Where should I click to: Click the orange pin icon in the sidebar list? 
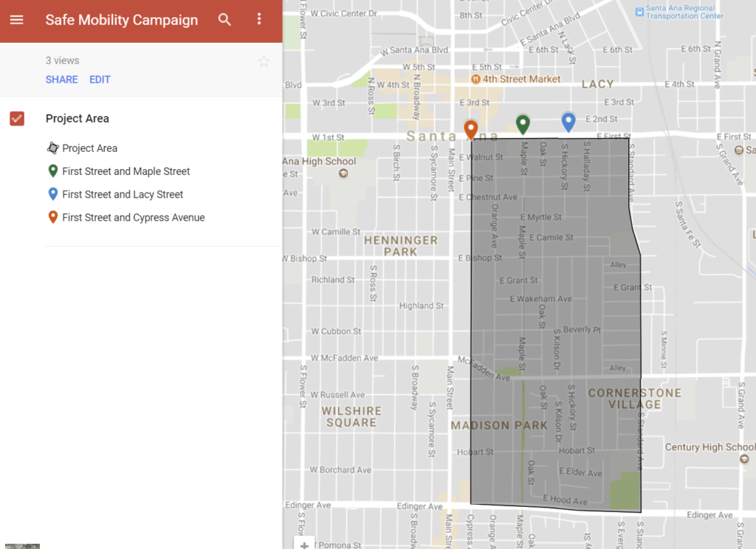(x=53, y=217)
